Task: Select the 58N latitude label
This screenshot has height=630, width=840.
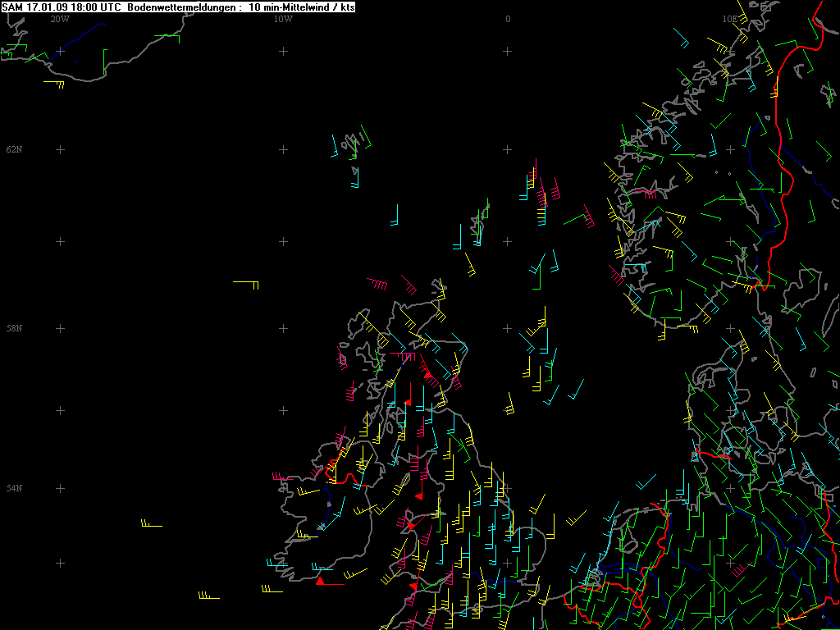Action: click(15, 328)
